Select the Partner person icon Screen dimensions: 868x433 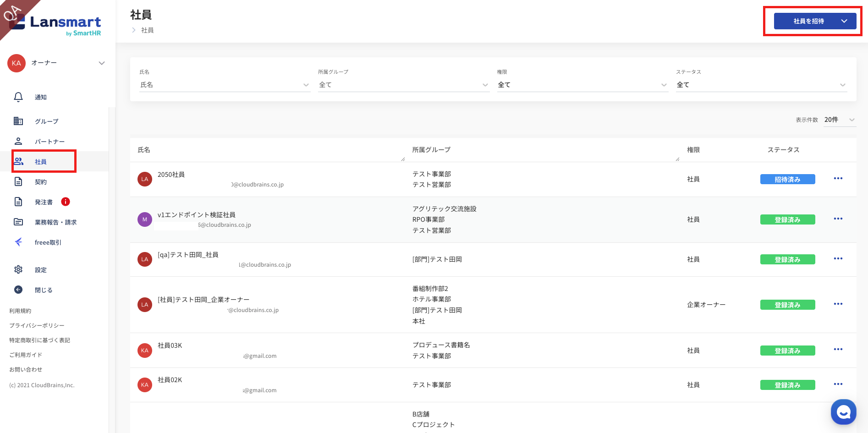[18, 141]
